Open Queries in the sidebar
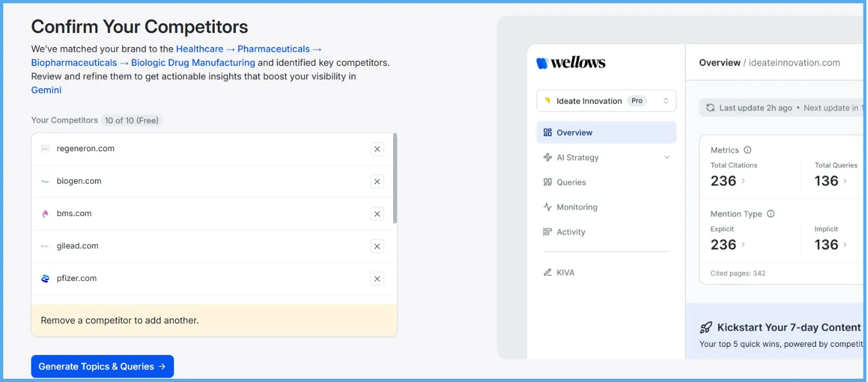This screenshot has width=868, height=382. (x=606, y=182)
